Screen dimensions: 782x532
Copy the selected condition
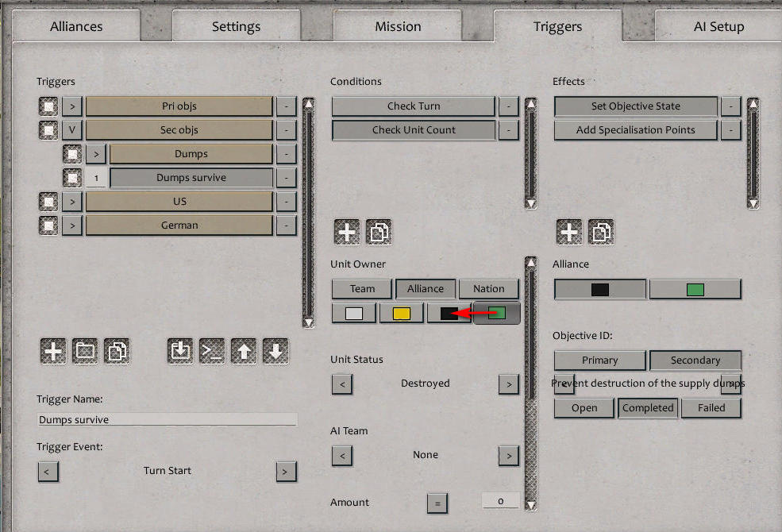tap(379, 232)
